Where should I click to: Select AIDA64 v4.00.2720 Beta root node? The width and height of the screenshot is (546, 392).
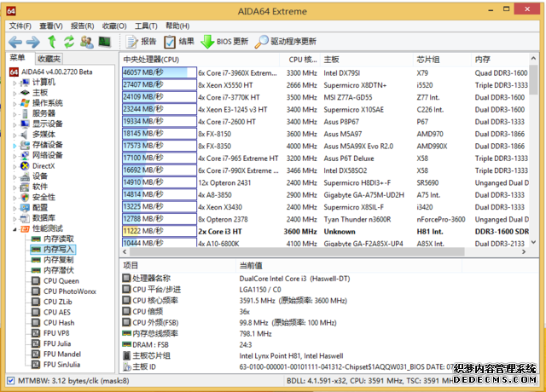51,72
